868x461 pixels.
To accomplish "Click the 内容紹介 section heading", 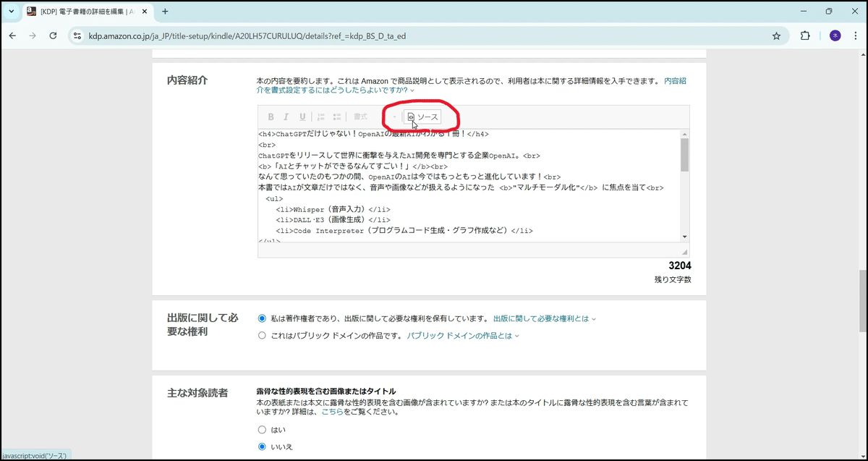I will pyautogui.click(x=187, y=80).
